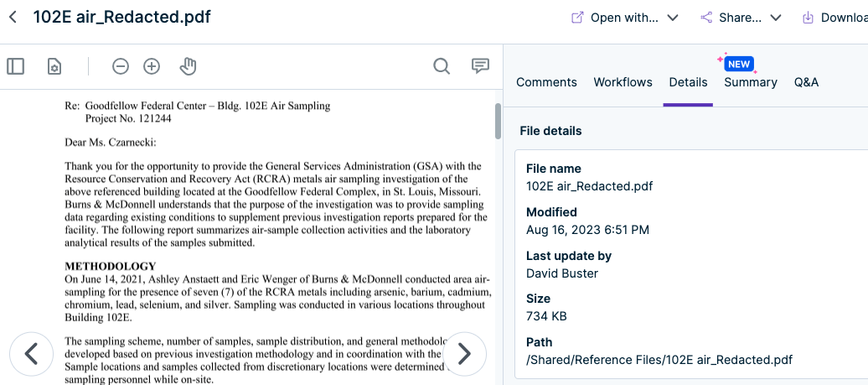Expand the Open with dropdown chevron
The width and height of the screenshot is (868, 385).
[673, 18]
